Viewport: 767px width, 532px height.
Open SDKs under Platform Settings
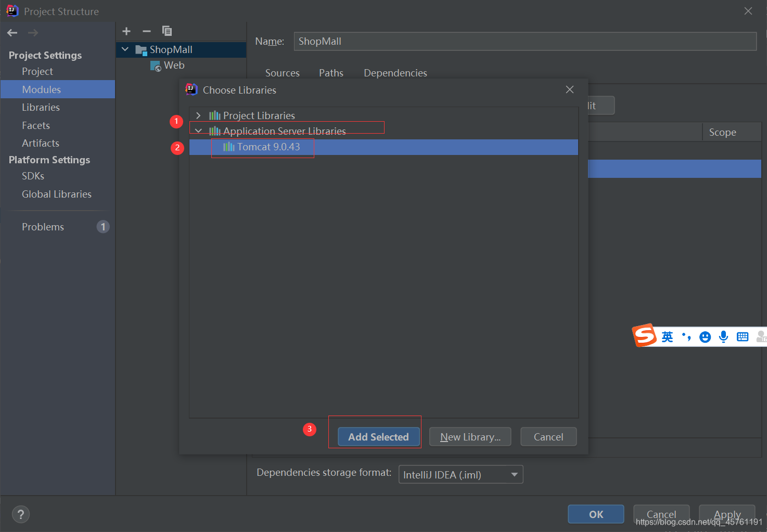click(x=33, y=176)
